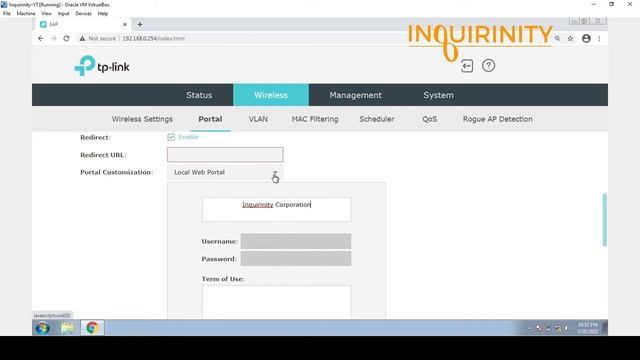The image size is (640, 360).
Task: Open the VLAN subtab
Action: [x=258, y=119]
